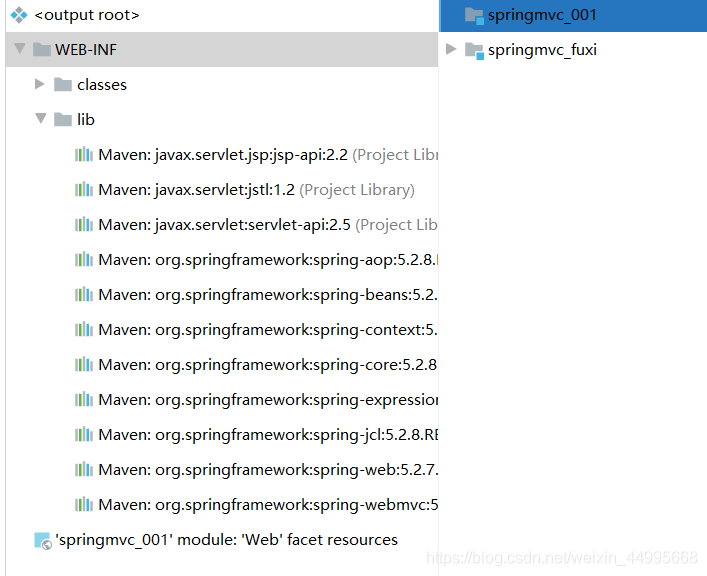Click the classes folder icon

tap(63, 85)
